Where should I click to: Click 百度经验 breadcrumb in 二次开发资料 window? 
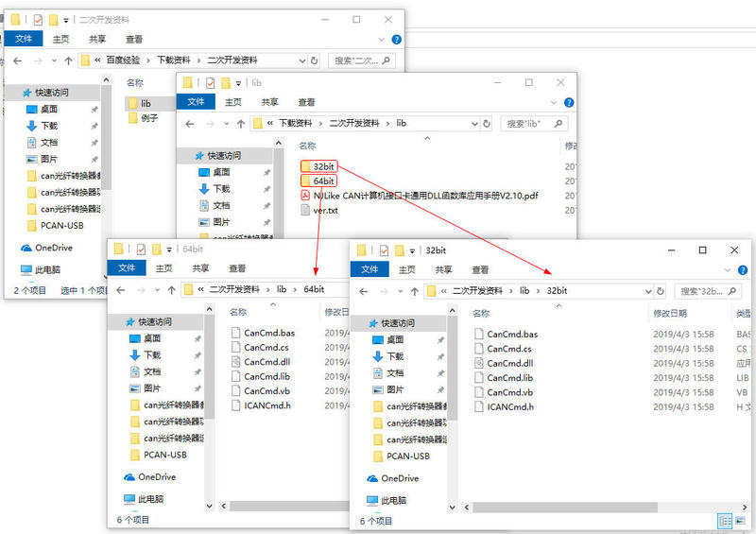(x=123, y=60)
